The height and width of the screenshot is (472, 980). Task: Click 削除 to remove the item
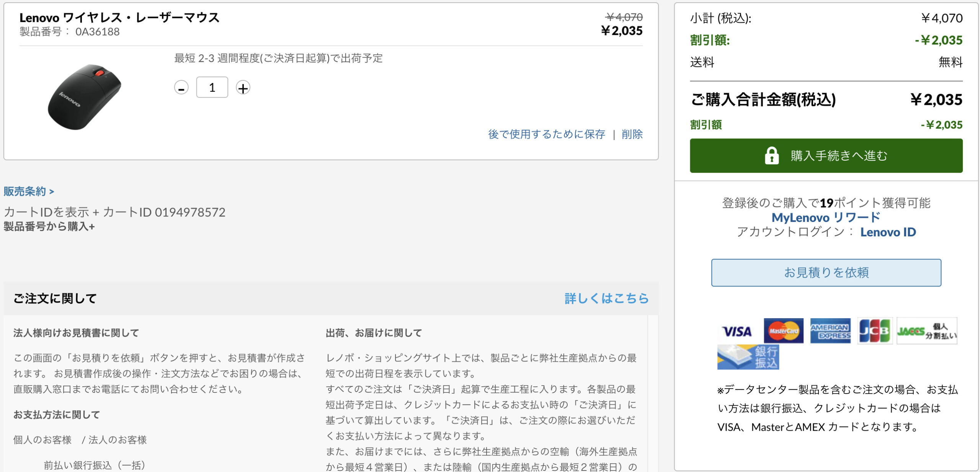[632, 134]
